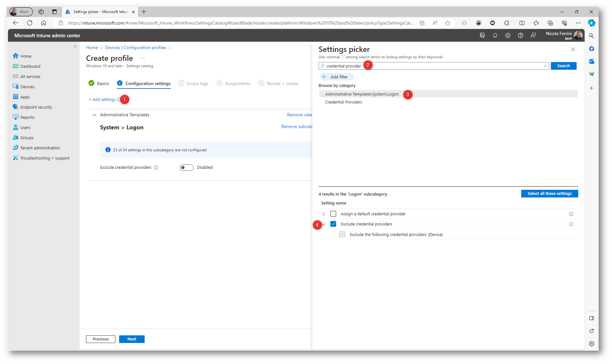612x364 pixels.
Task: Open All services list
Action: 30,76
